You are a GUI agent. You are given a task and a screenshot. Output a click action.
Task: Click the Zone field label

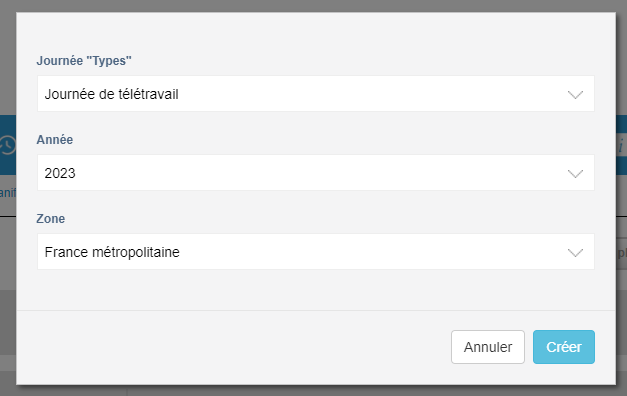pos(50,218)
